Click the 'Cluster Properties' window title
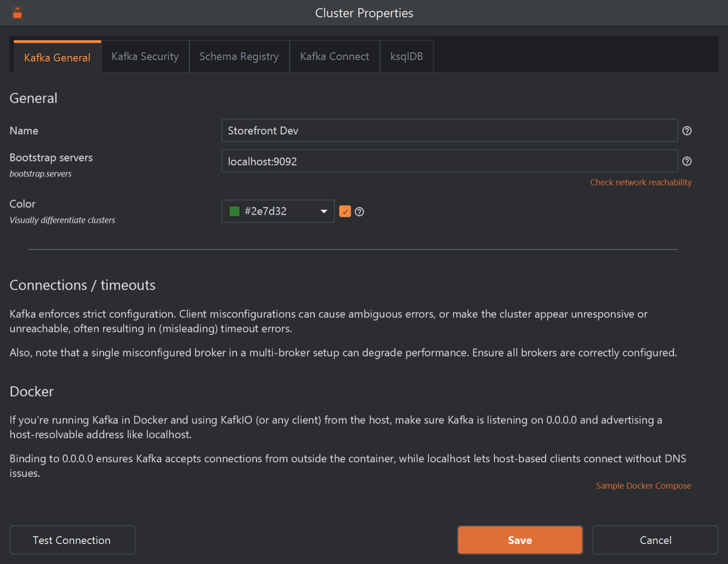 [x=364, y=13]
